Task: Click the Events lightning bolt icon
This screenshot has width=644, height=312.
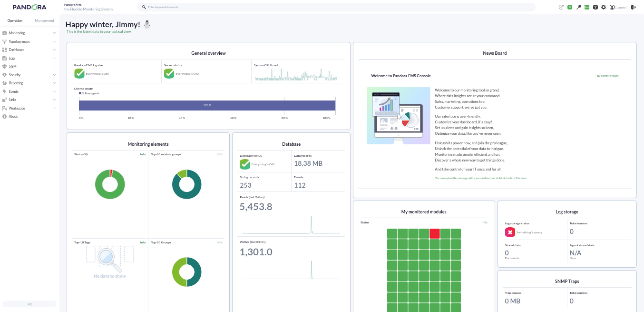Action: click(x=4, y=91)
